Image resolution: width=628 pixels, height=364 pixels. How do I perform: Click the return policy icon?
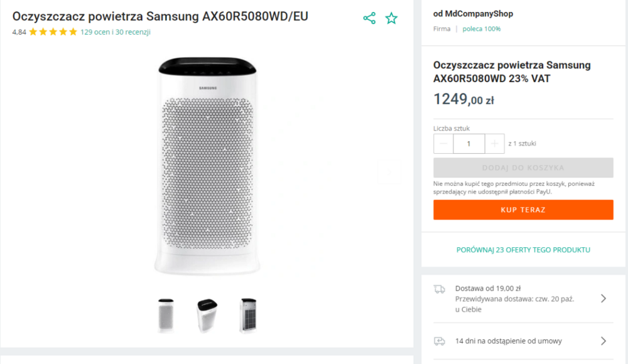point(440,341)
